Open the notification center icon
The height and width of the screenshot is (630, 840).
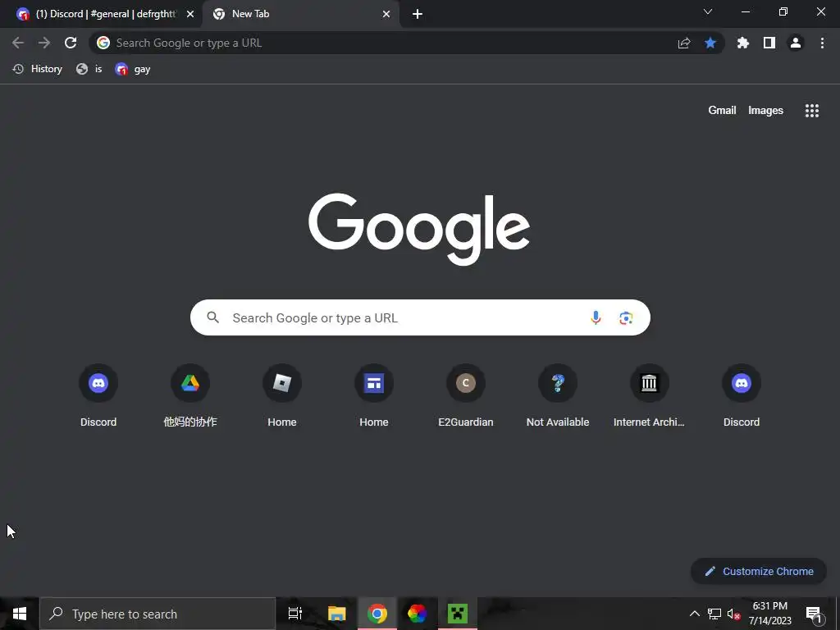[814, 614]
